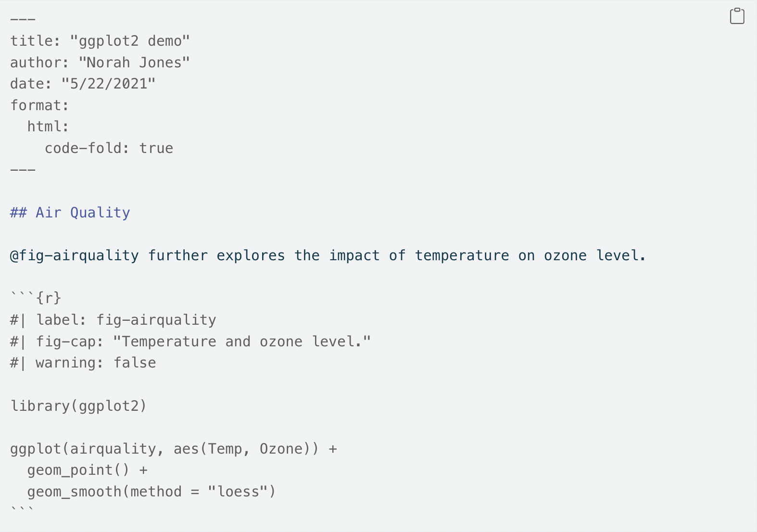Click the author name "Norah Jones"
The height and width of the screenshot is (532, 757).
[134, 63]
